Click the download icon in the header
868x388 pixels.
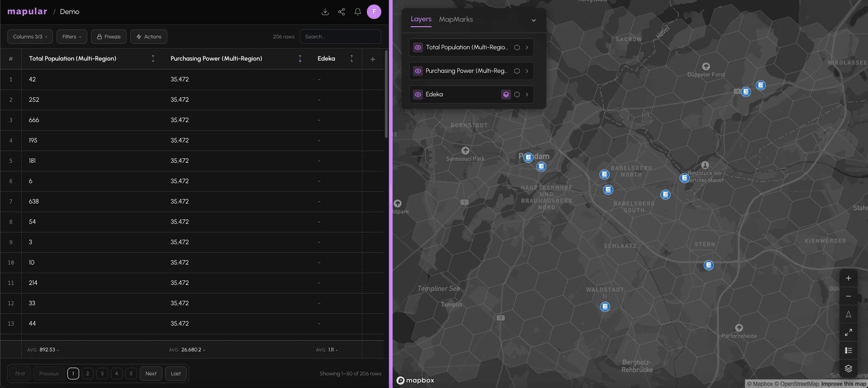(325, 12)
